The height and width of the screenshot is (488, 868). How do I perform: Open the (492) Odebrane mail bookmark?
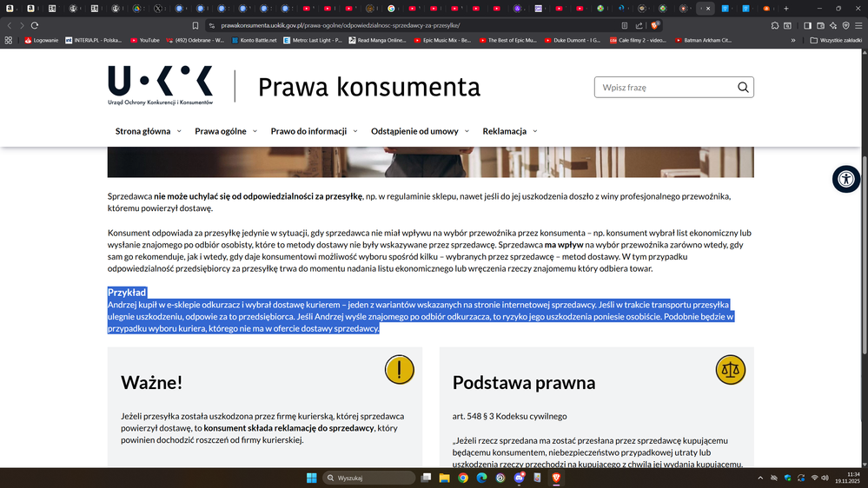[x=195, y=41]
